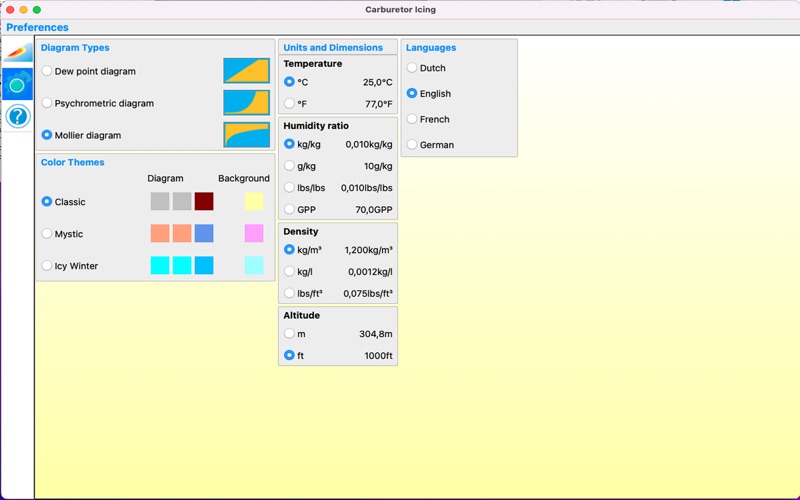Click the Mollier diagram thumbnail
This screenshot has height=500, width=800.
click(x=246, y=135)
